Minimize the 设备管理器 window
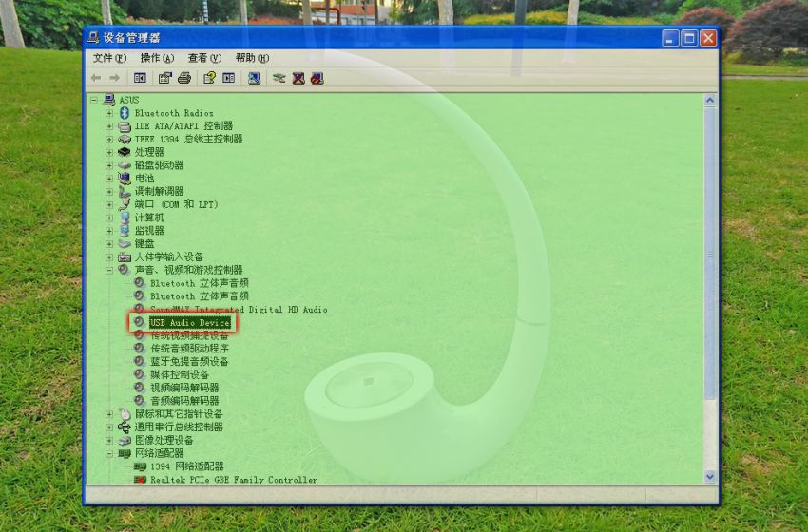 [670, 38]
